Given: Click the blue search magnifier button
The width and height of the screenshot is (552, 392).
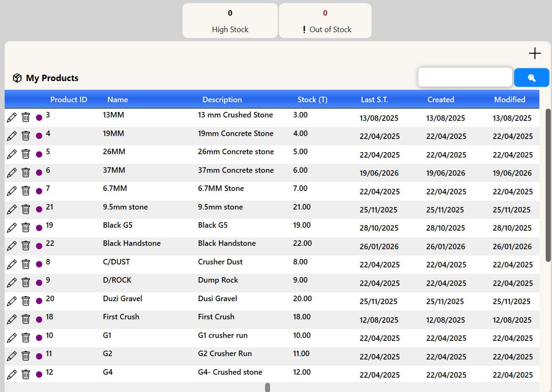Looking at the screenshot, I should point(532,78).
